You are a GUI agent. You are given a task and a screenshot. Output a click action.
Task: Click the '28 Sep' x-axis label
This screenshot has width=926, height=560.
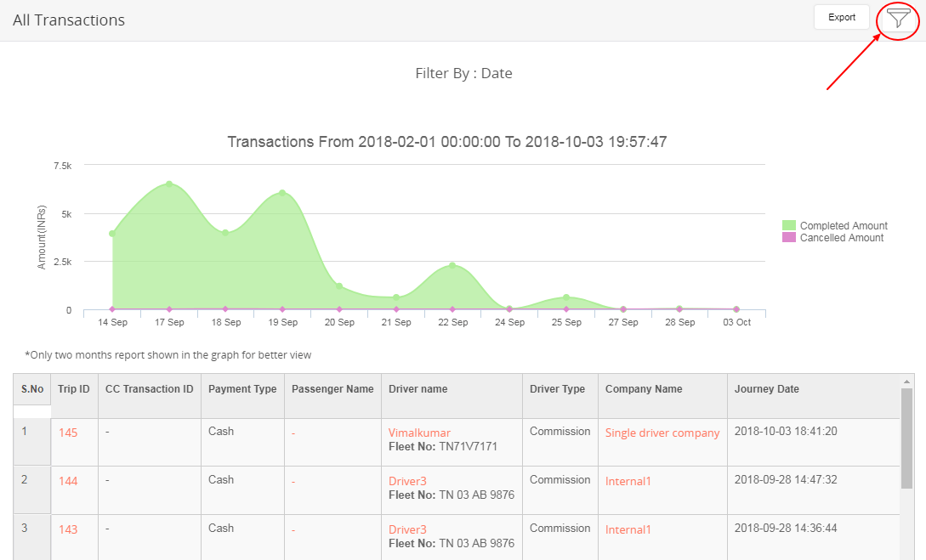tap(679, 322)
